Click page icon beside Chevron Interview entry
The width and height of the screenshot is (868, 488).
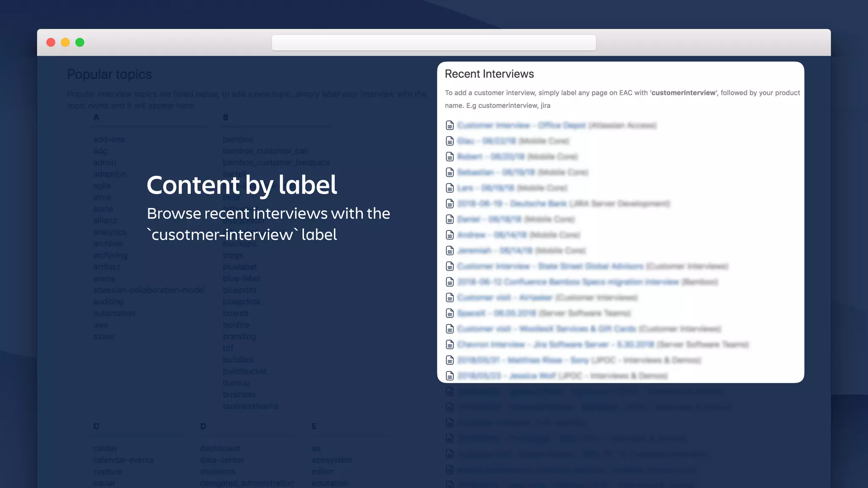pyautogui.click(x=450, y=345)
